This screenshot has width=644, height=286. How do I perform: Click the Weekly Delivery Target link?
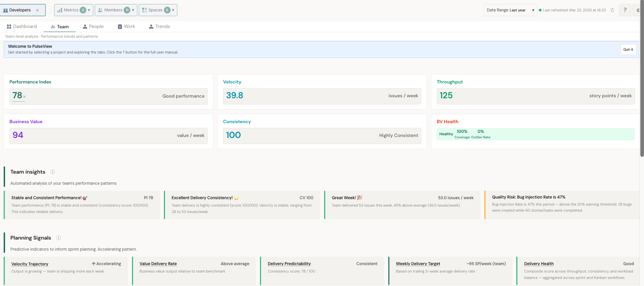(418, 264)
